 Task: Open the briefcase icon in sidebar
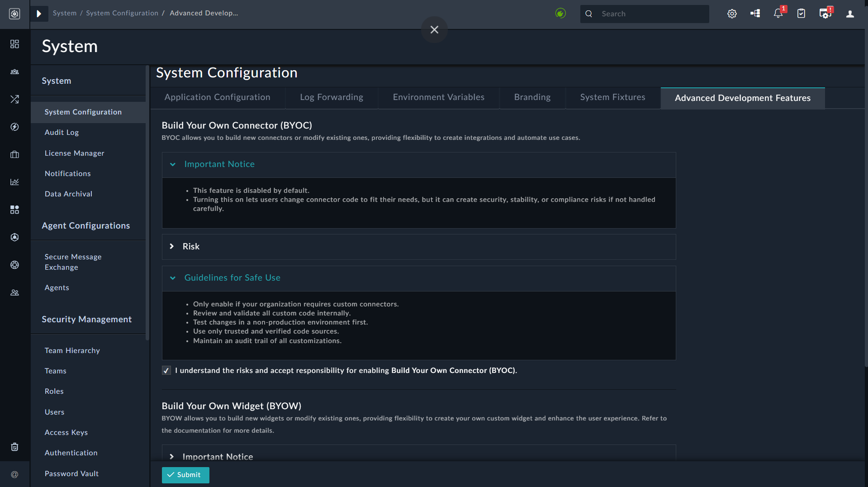14,154
